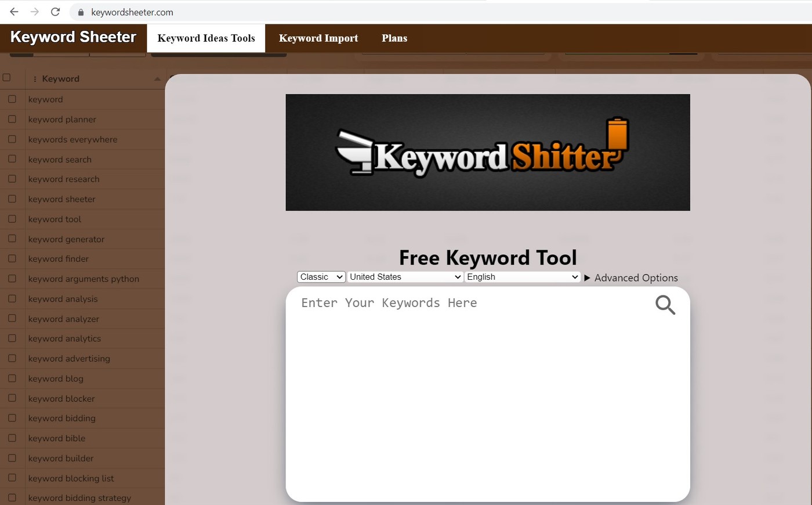Select 'keyword research' text in list
Image resolution: width=812 pixels, height=505 pixels.
64,179
